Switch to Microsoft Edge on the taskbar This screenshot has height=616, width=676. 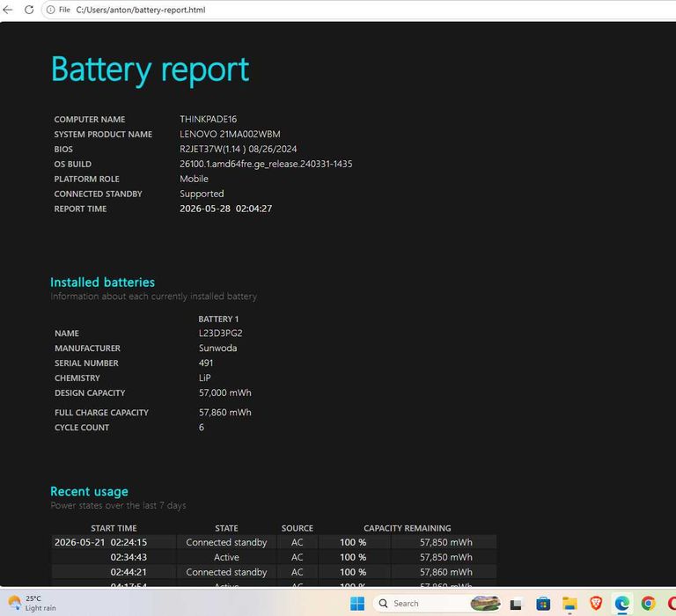tap(621, 604)
